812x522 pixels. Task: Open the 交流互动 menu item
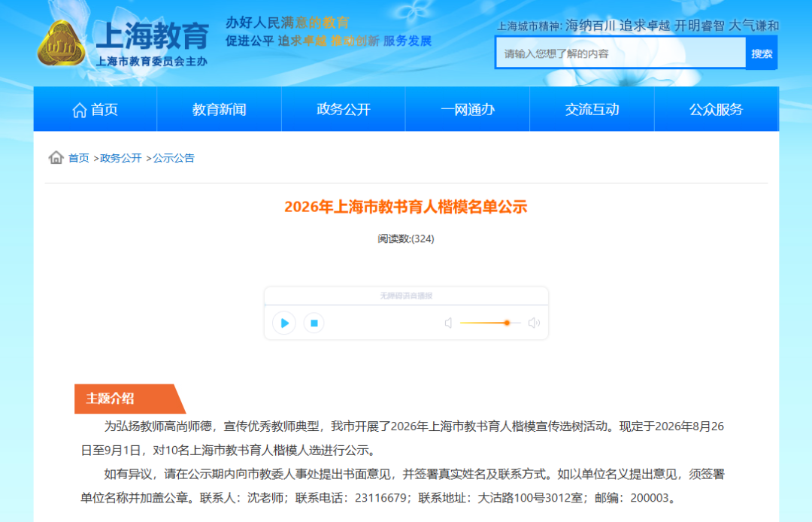pyautogui.click(x=592, y=109)
